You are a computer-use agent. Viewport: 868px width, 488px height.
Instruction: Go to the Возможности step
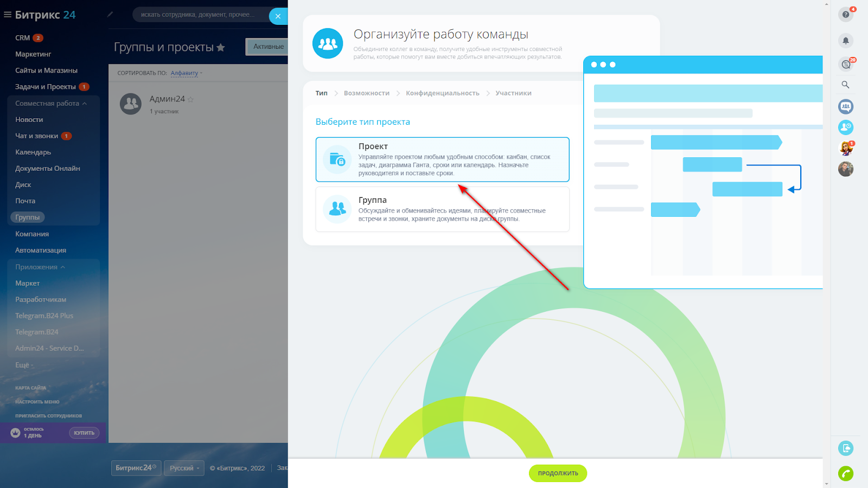click(367, 93)
